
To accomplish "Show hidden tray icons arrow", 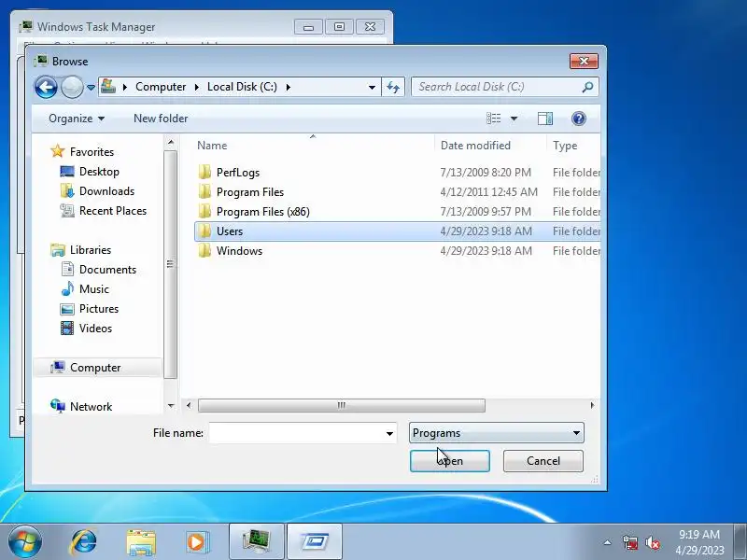I will pyautogui.click(x=607, y=542).
